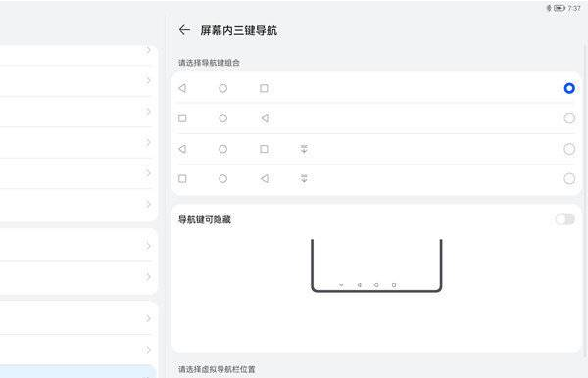Click the recent square icon in first row

click(264, 88)
